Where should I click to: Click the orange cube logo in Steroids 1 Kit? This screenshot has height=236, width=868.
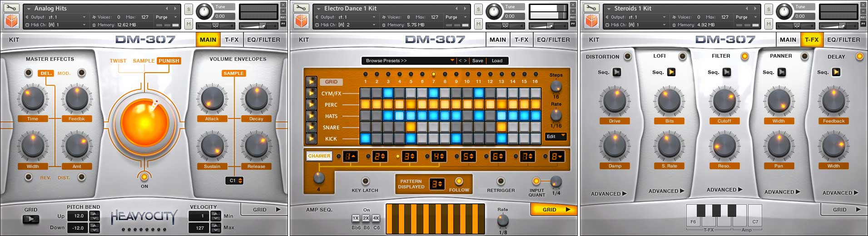pos(591,21)
